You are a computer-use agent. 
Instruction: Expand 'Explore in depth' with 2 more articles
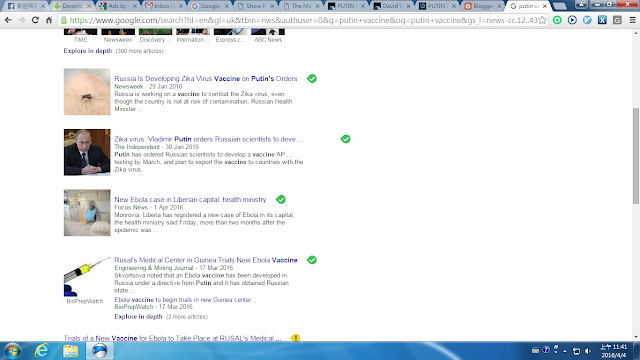point(138,316)
